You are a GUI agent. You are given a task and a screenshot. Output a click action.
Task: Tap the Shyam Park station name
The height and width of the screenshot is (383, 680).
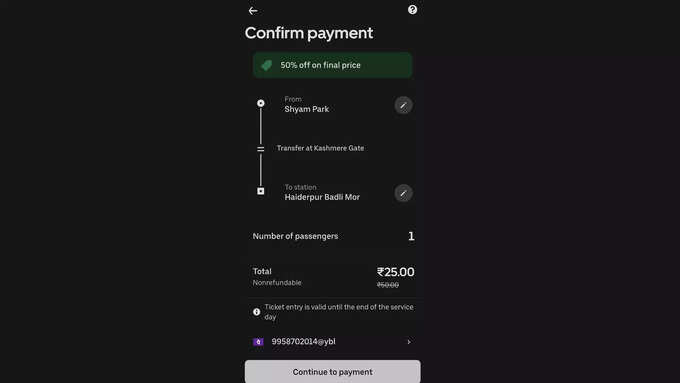(307, 109)
